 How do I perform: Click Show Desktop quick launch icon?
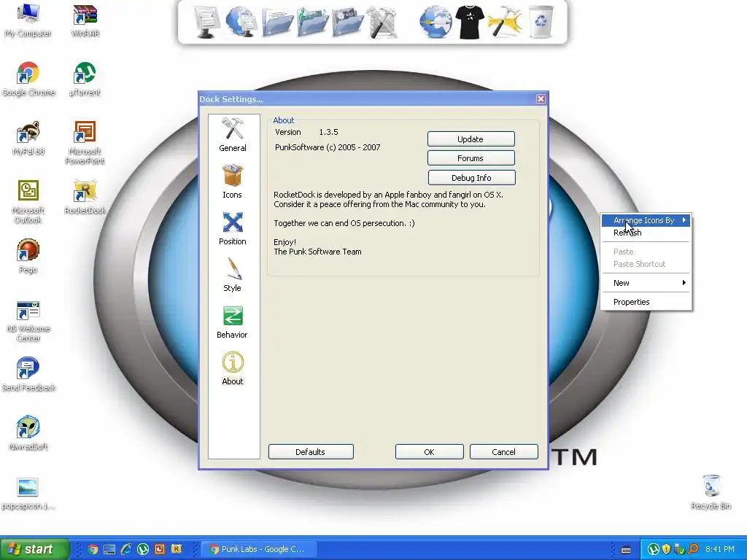(x=109, y=549)
